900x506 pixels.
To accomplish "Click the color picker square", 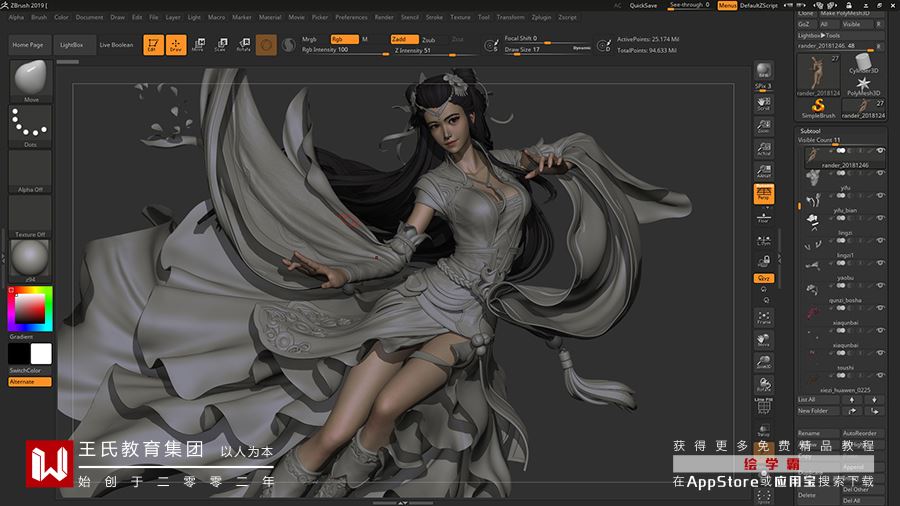I will tap(30, 309).
